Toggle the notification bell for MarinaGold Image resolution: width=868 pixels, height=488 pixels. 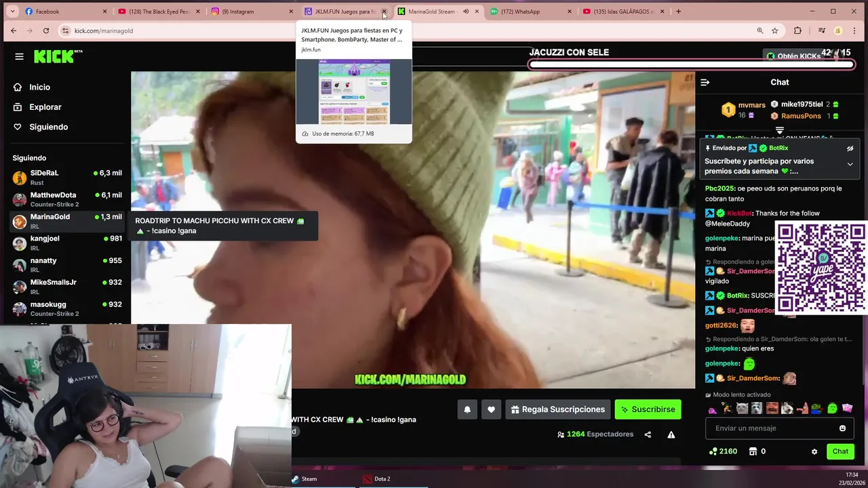[467, 409]
